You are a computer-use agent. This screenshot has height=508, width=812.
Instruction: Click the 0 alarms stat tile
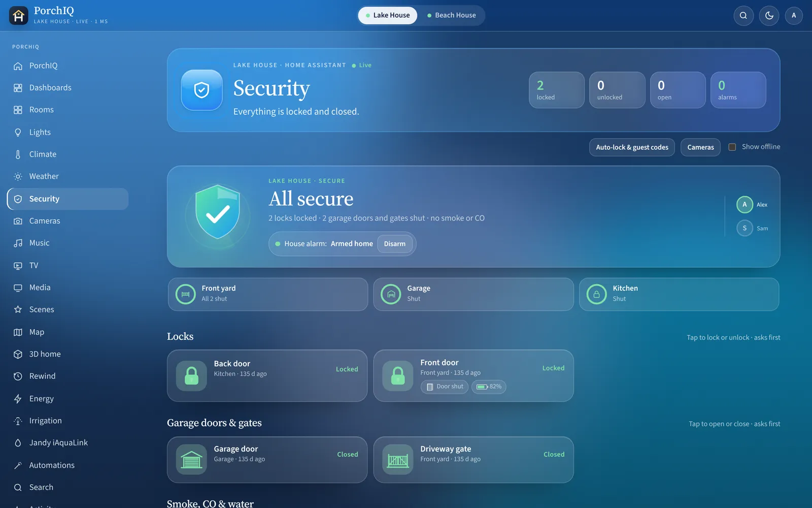click(x=738, y=90)
